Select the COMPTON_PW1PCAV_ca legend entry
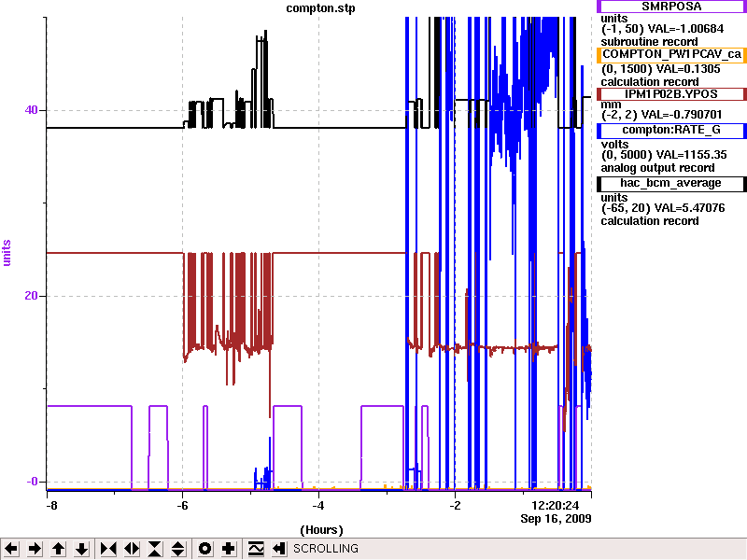Viewport: 747px width, 560px height. tap(671, 55)
